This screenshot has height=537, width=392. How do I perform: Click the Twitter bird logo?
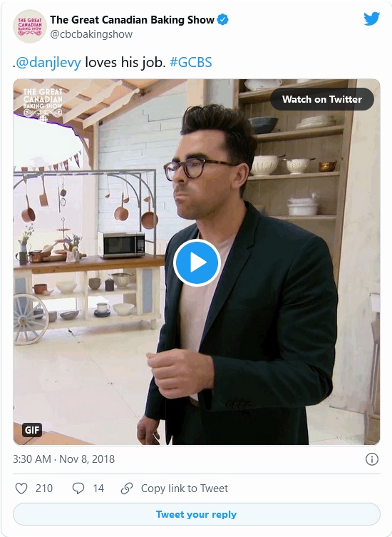(371, 19)
